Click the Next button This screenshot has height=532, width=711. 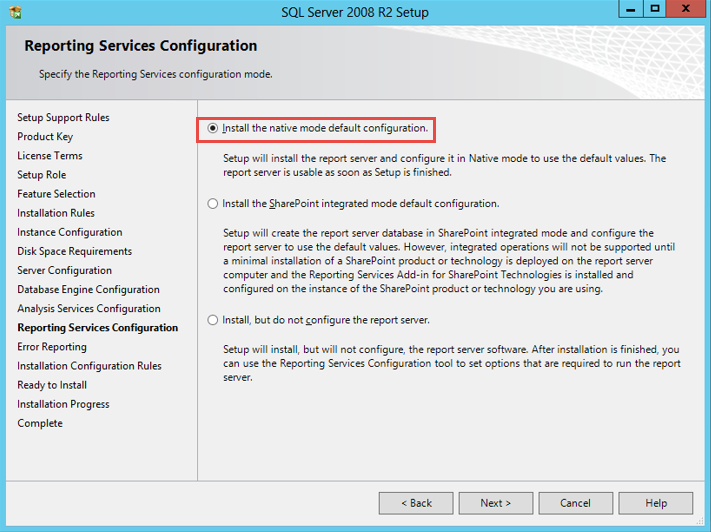(496, 503)
